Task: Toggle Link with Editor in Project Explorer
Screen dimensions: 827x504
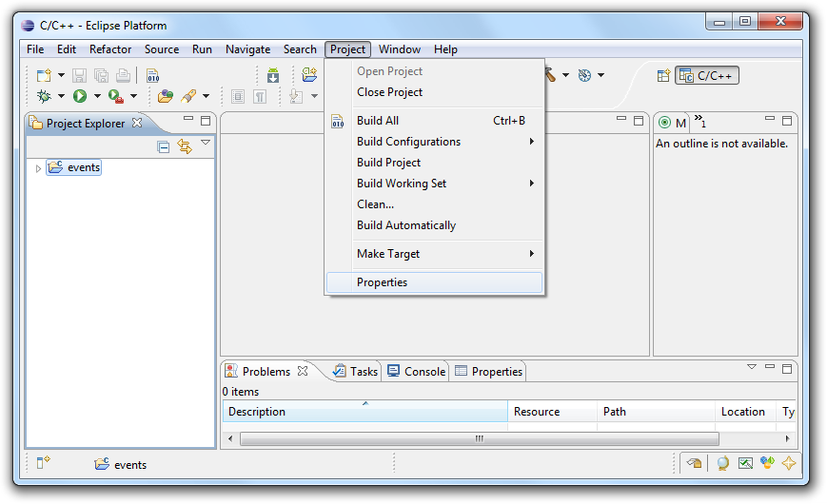Action: (x=185, y=146)
